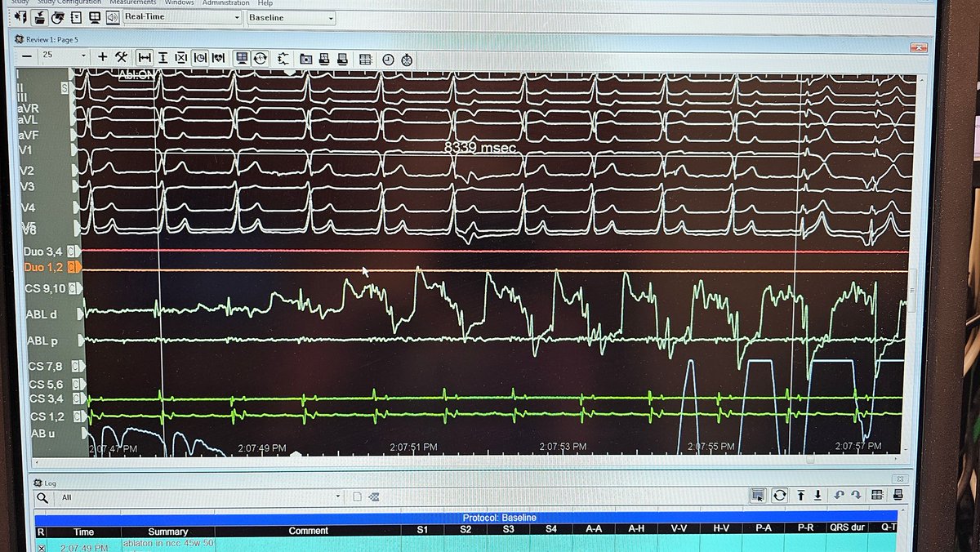Screen dimensions: 980x552
Task: Click the ablation summary log entry
Action: coord(168,545)
